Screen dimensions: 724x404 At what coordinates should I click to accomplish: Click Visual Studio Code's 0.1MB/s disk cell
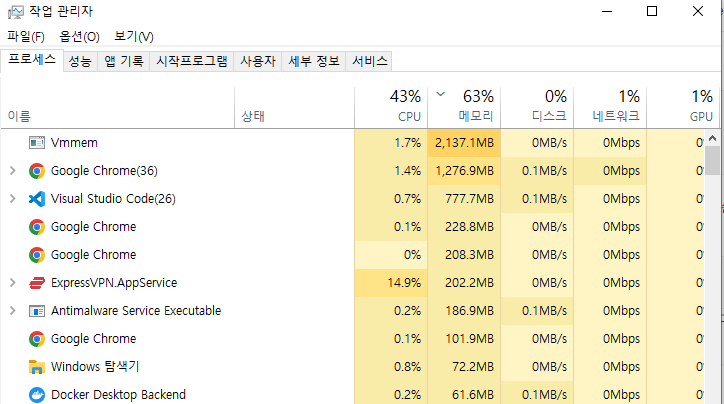coord(537,199)
